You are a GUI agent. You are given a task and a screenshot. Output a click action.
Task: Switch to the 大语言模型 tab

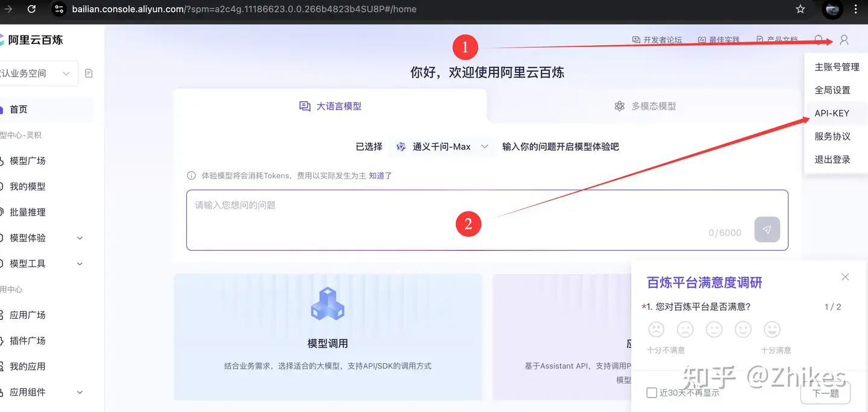pyautogui.click(x=330, y=106)
